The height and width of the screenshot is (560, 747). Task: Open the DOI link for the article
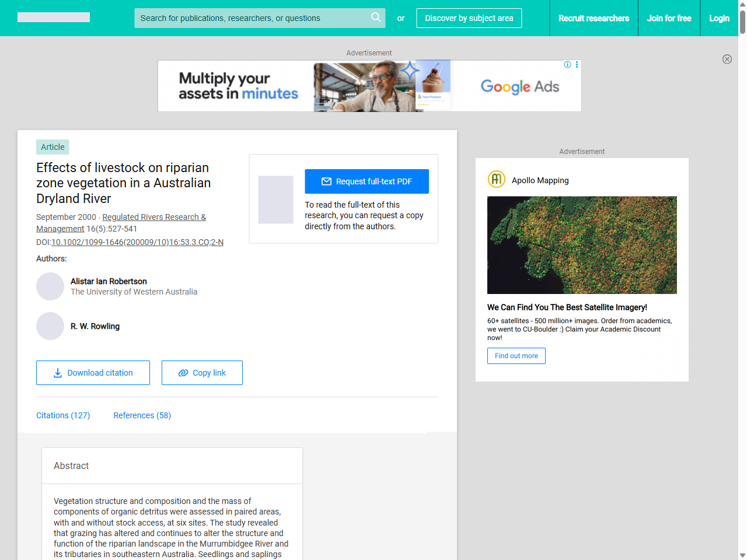[137, 242]
